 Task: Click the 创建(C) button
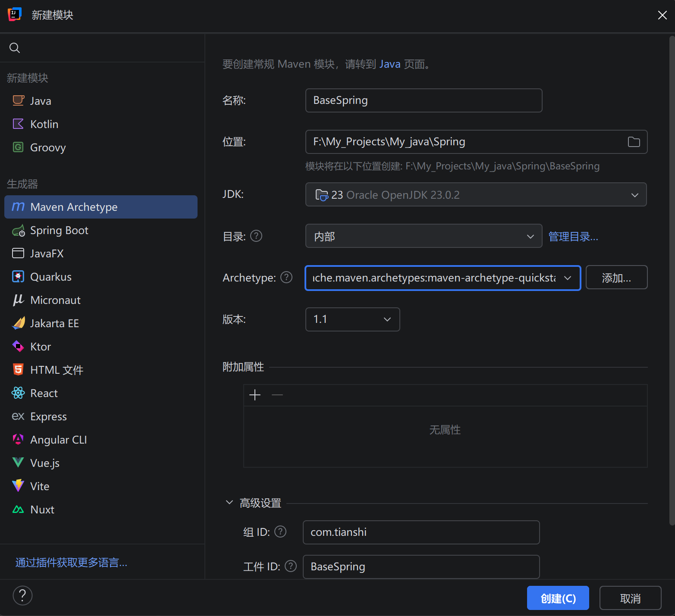(x=558, y=598)
